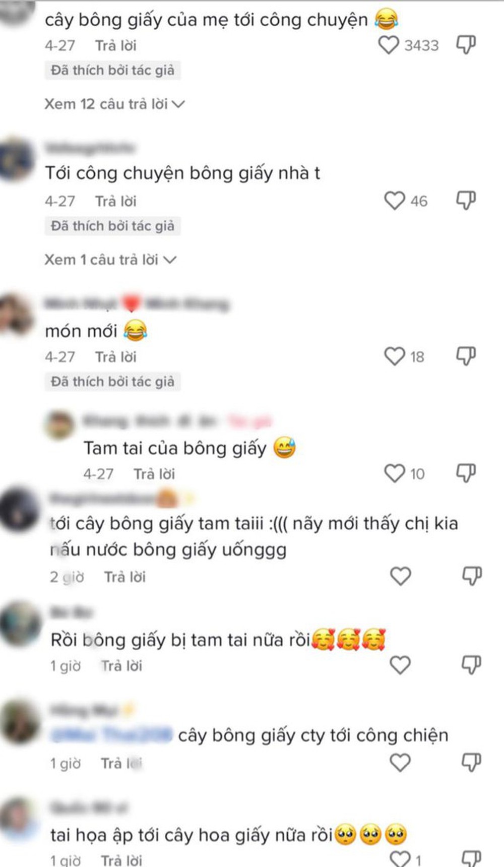Viewport: 504px width, 867px height.
Task: Open the 'món mới' commenter's avatar
Action: click(x=15, y=314)
